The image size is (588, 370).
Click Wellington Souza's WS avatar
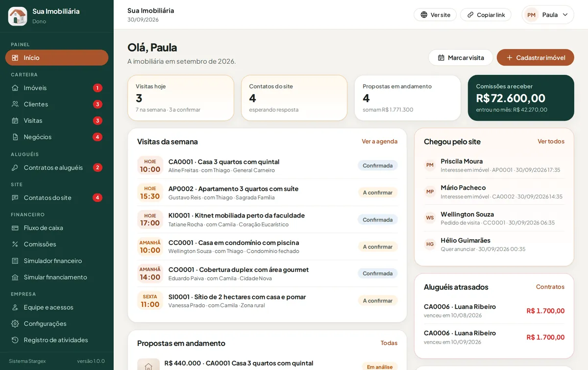430,218
